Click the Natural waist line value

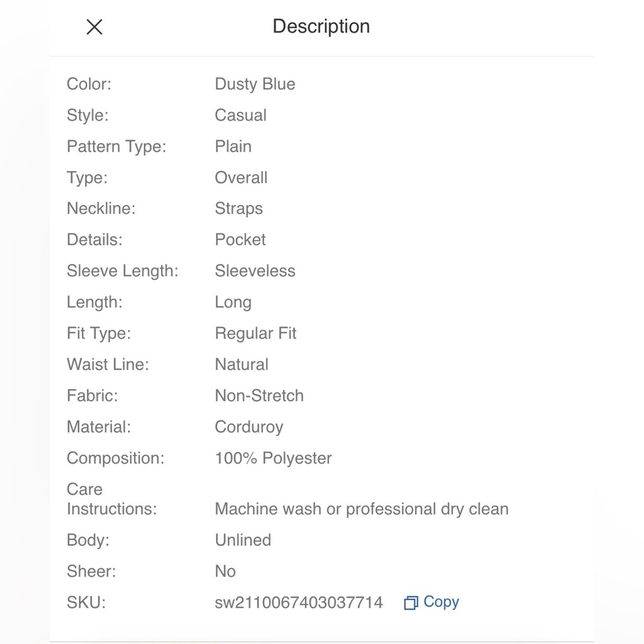(x=241, y=365)
